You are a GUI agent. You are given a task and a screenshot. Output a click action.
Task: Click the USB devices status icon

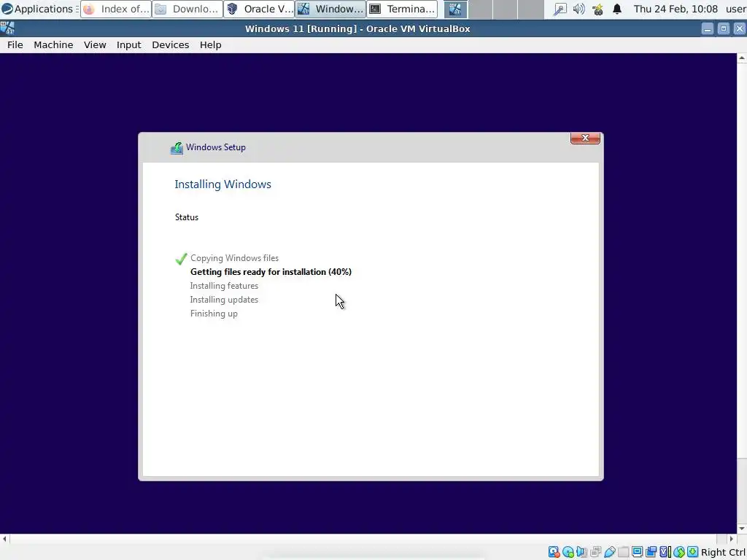point(610,552)
